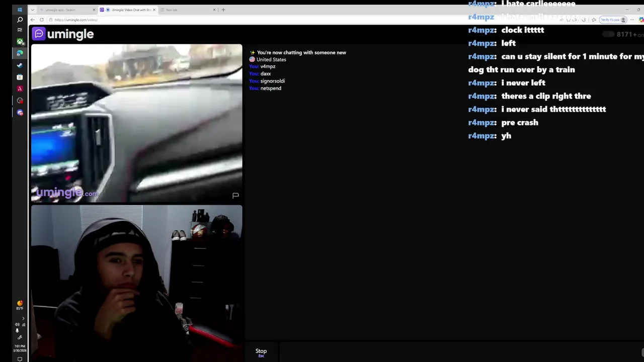Select overlay message 'theres a clip right thre'
Screen dimensions: 644x362
click(546, 96)
